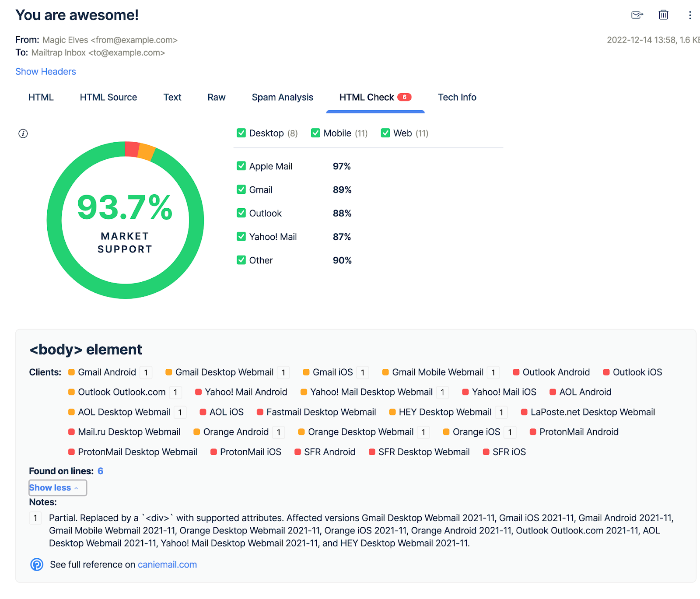Click the forward email icon
This screenshot has width=700, height=599.
[637, 15]
